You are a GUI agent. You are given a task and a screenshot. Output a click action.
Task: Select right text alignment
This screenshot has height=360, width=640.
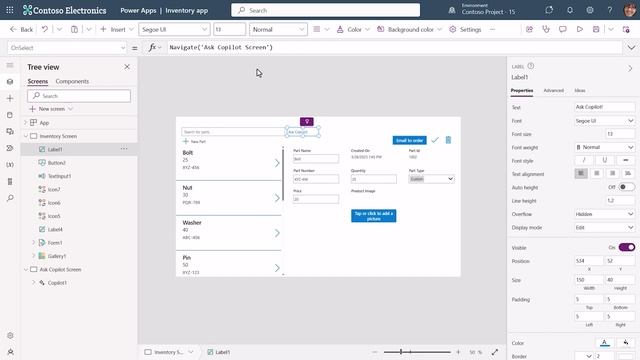612,173
